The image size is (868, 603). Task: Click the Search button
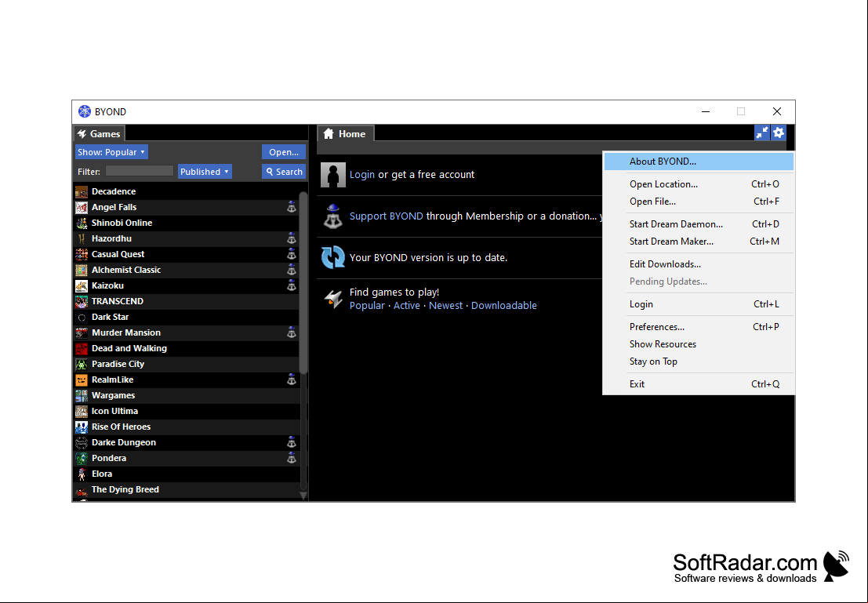click(283, 172)
